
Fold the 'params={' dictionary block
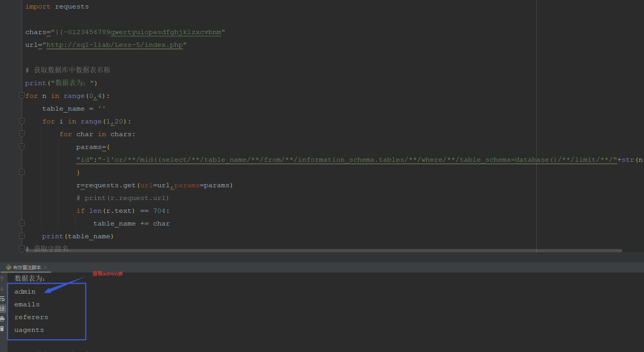(22, 147)
